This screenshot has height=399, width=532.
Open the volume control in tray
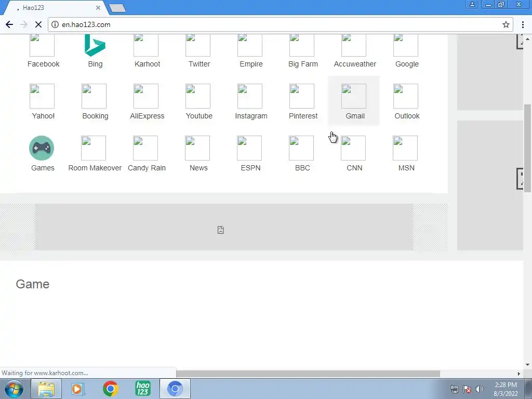(x=480, y=389)
